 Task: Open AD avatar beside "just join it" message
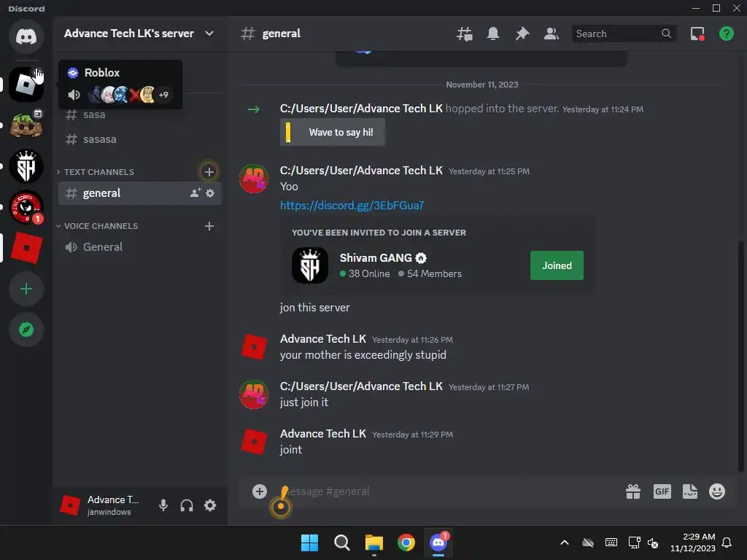point(254,394)
